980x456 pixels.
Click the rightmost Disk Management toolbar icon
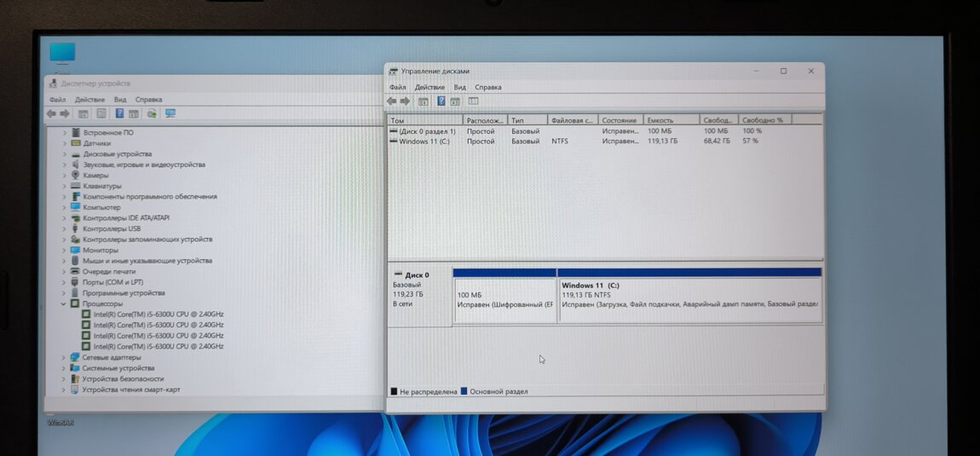tap(473, 101)
